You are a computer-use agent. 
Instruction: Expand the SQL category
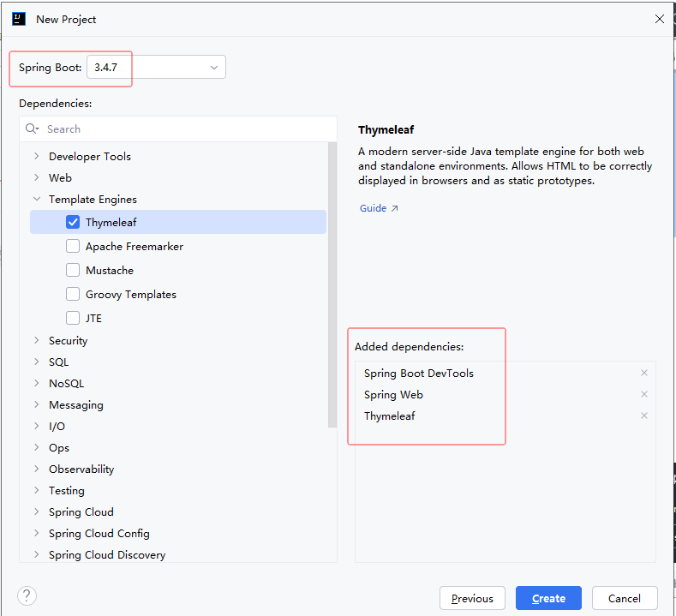click(x=37, y=362)
